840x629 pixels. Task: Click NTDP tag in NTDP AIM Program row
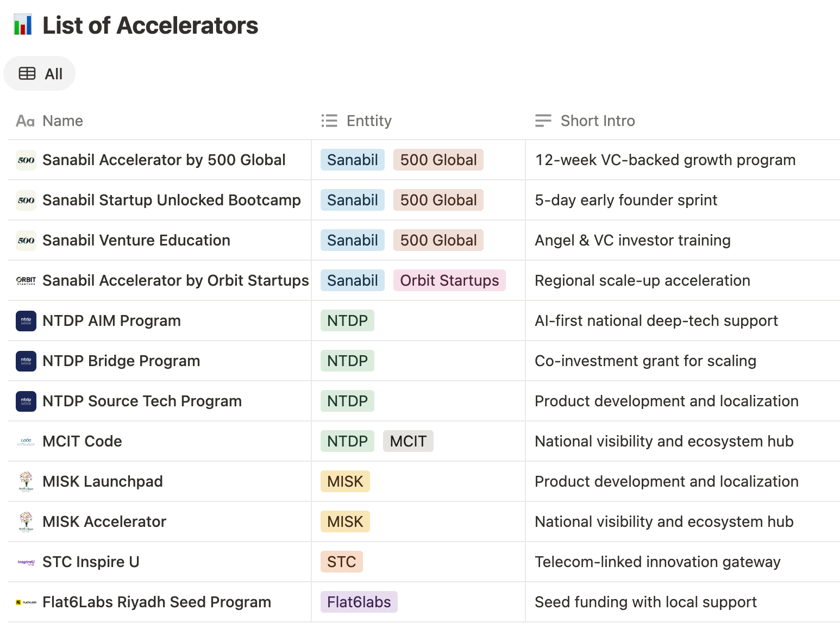348,321
